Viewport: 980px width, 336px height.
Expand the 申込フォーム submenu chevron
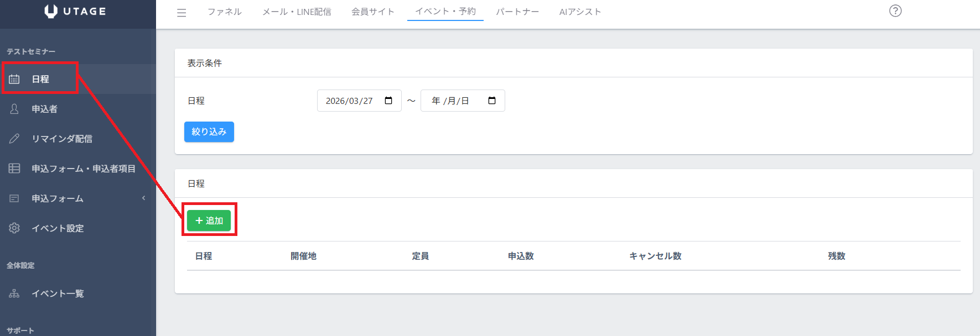tap(144, 198)
